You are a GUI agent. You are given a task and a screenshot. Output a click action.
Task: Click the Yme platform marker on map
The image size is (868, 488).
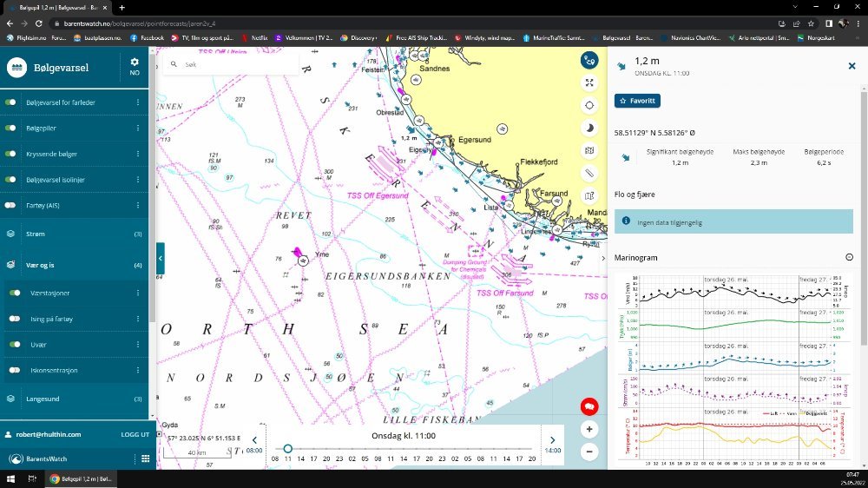[303, 260]
